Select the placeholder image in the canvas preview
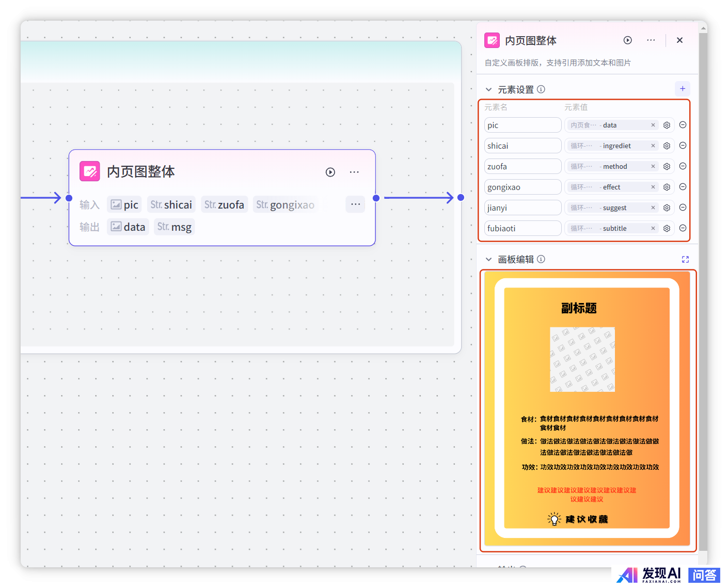Image resolution: width=728 pixels, height=588 pixels. tap(582, 359)
